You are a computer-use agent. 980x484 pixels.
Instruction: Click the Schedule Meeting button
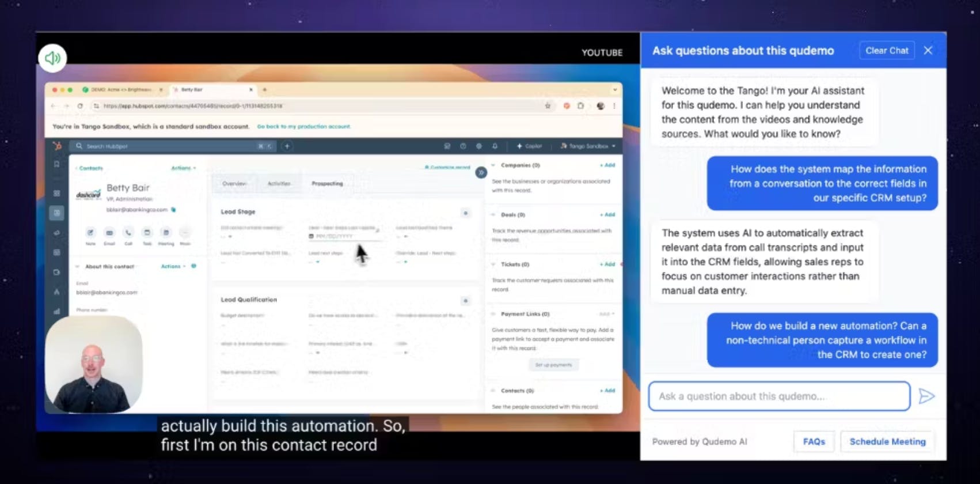pyautogui.click(x=887, y=441)
